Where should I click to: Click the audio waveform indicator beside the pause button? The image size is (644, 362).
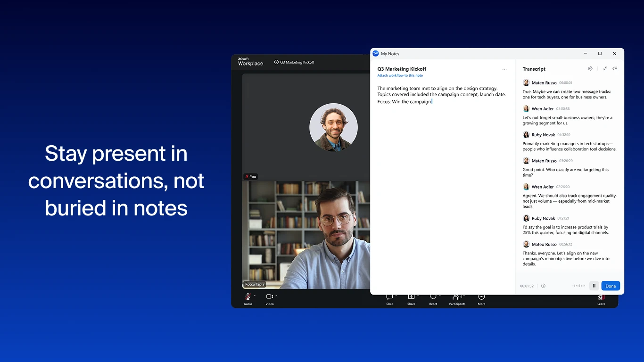579,286
